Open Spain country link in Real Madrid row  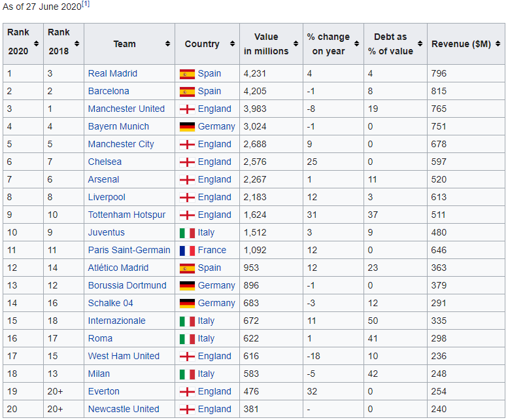tap(209, 73)
